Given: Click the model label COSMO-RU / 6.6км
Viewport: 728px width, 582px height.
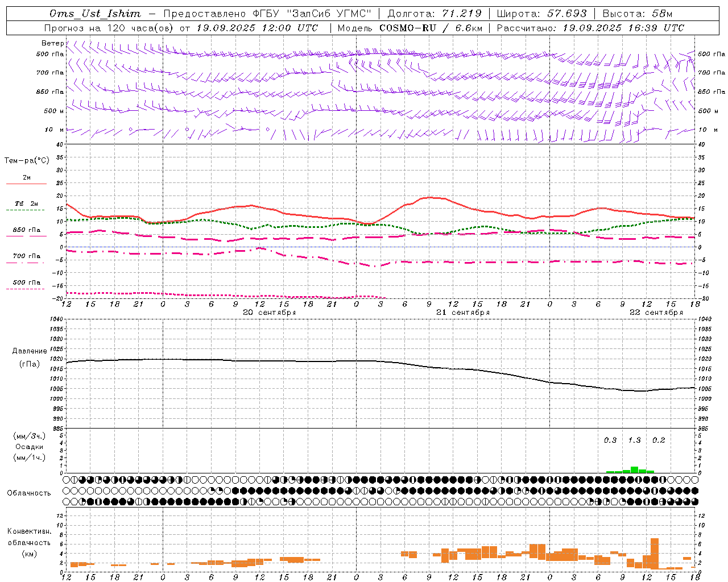Looking at the screenshot, I should point(431,28).
